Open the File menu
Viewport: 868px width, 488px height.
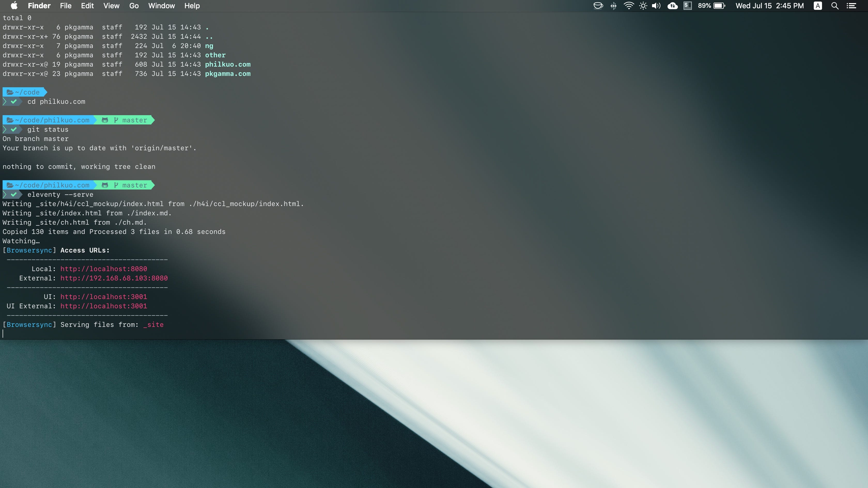[x=66, y=6]
